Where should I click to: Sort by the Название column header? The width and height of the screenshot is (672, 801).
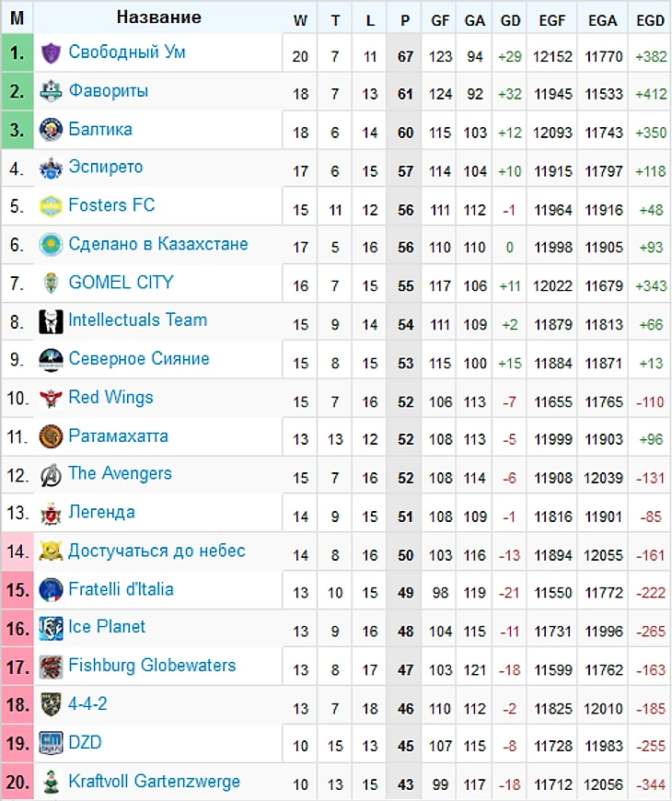click(159, 18)
